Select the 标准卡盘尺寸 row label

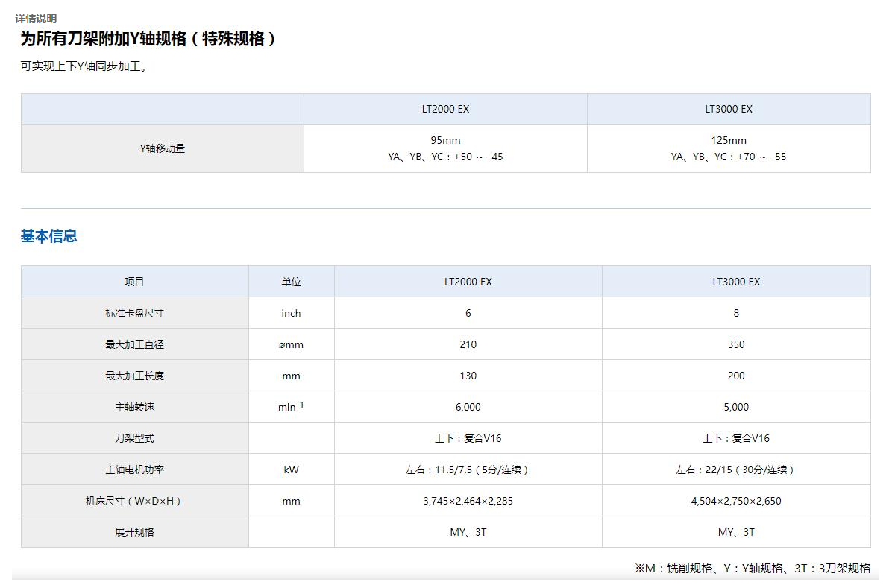point(135,313)
